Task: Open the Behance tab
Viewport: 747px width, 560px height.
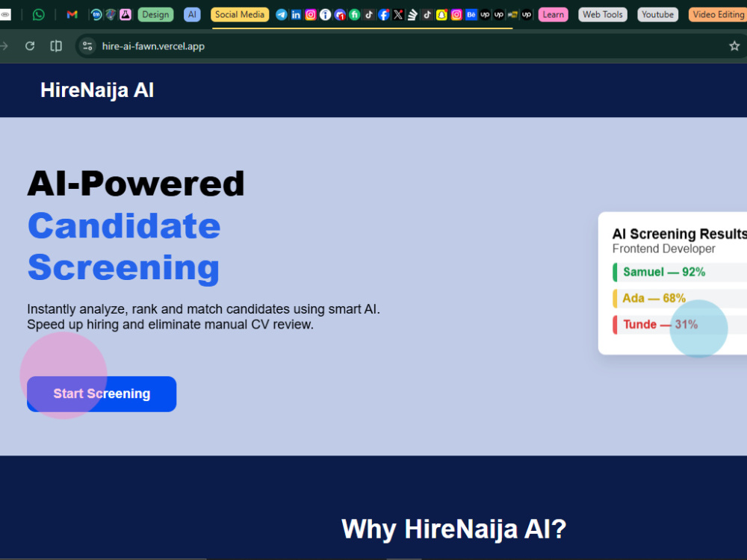Action: [x=471, y=15]
